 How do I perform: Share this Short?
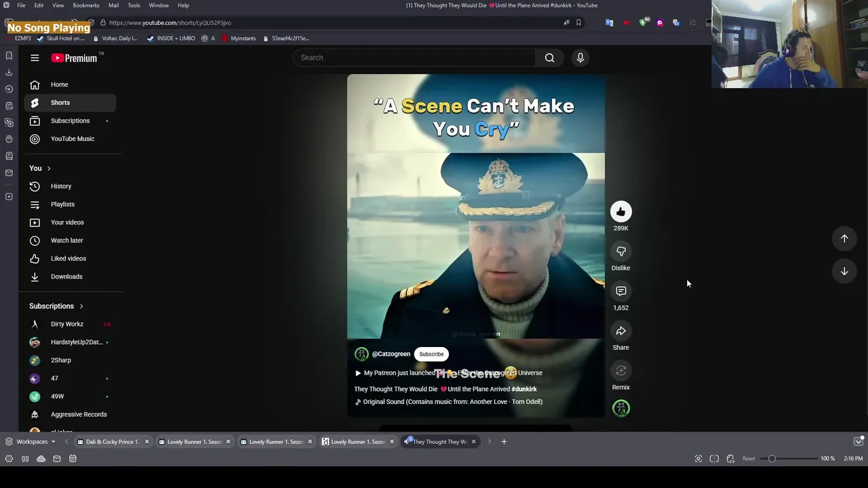pyautogui.click(x=620, y=331)
